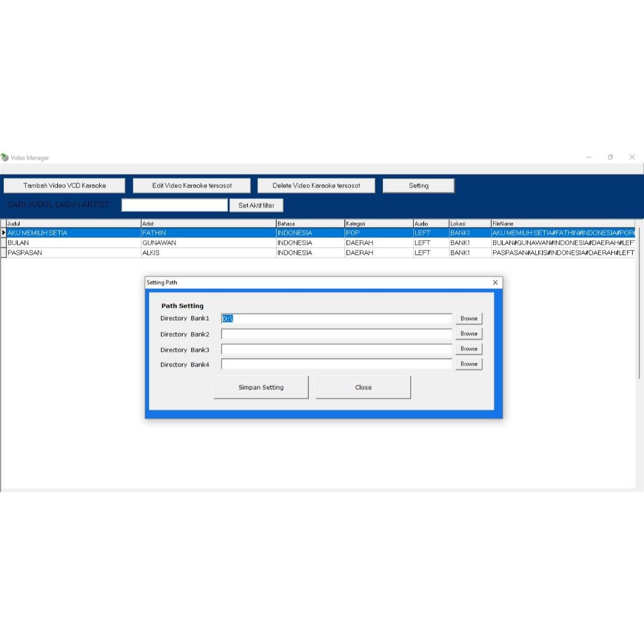Viewport: 644px width, 644px height.
Task: Click Tambah Video VCD Karaoke button
Action: 64,186
